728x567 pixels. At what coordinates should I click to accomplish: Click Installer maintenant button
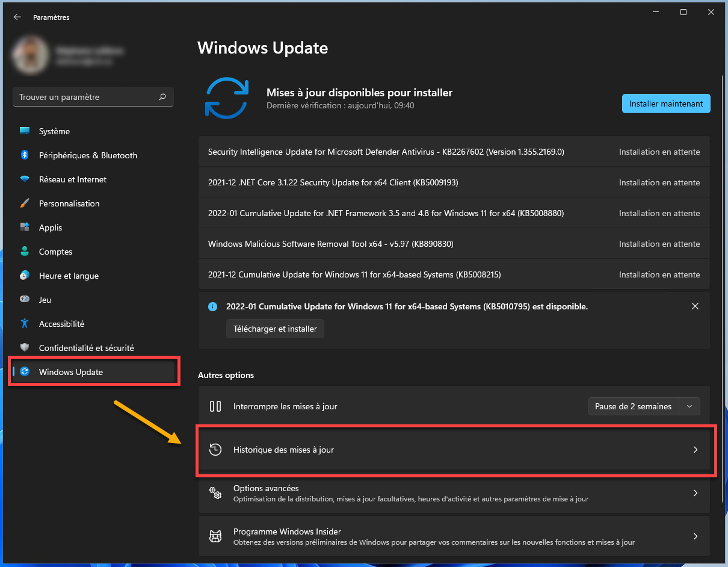(666, 104)
